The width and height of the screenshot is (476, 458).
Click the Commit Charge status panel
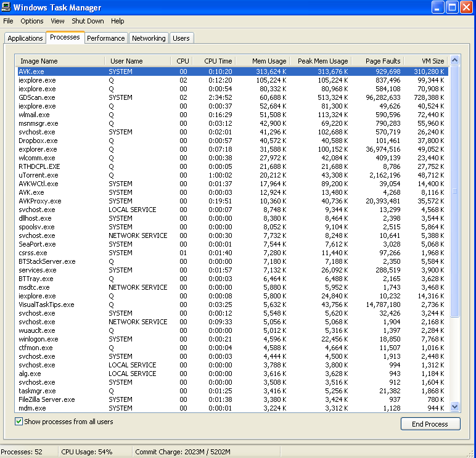[207, 452]
